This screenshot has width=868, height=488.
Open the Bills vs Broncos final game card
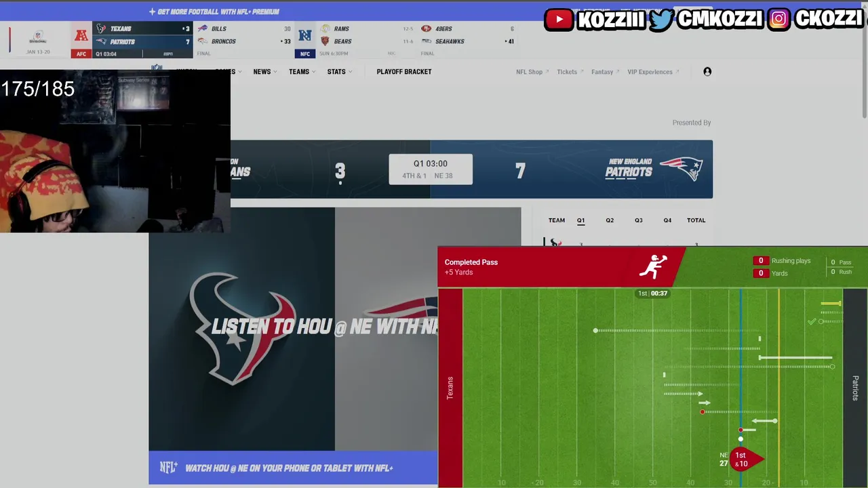(243, 40)
